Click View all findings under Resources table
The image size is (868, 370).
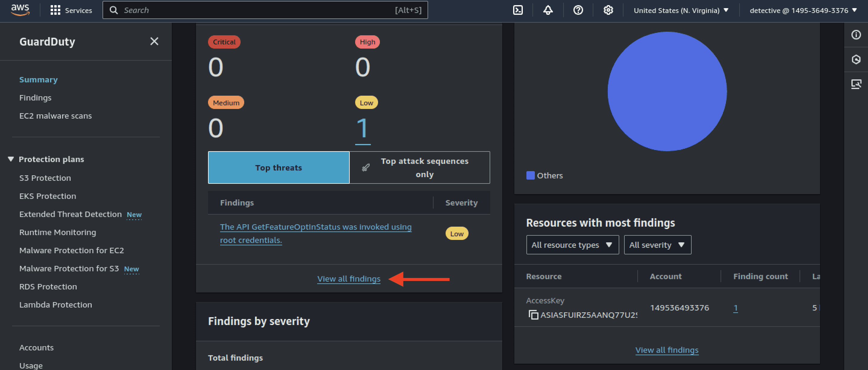pos(667,350)
